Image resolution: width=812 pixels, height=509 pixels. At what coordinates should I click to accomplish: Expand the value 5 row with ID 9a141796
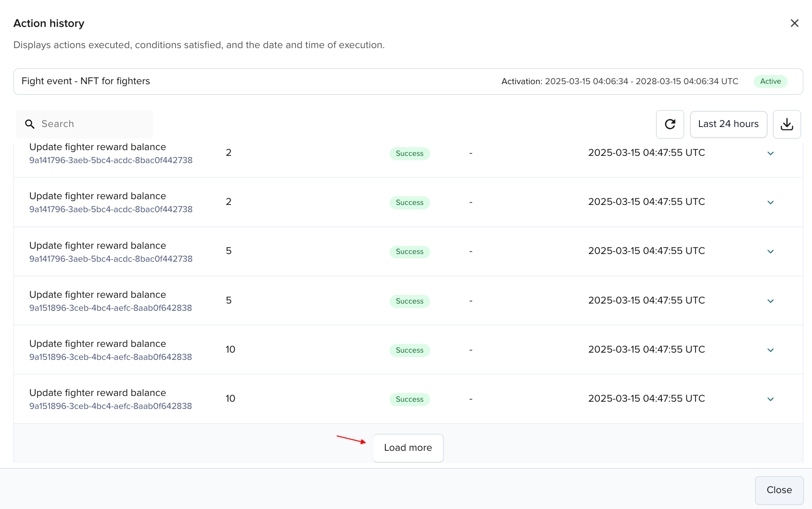click(770, 252)
